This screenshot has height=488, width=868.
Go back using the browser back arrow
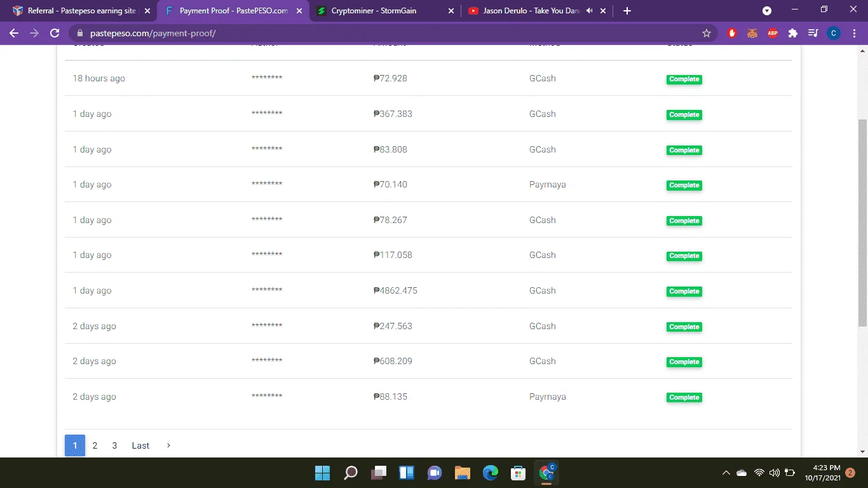[x=14, y=33]
